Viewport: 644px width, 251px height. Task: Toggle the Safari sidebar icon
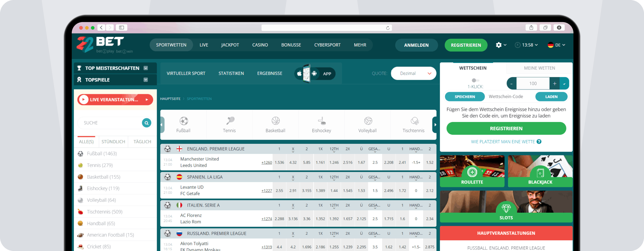click(121, 28)
